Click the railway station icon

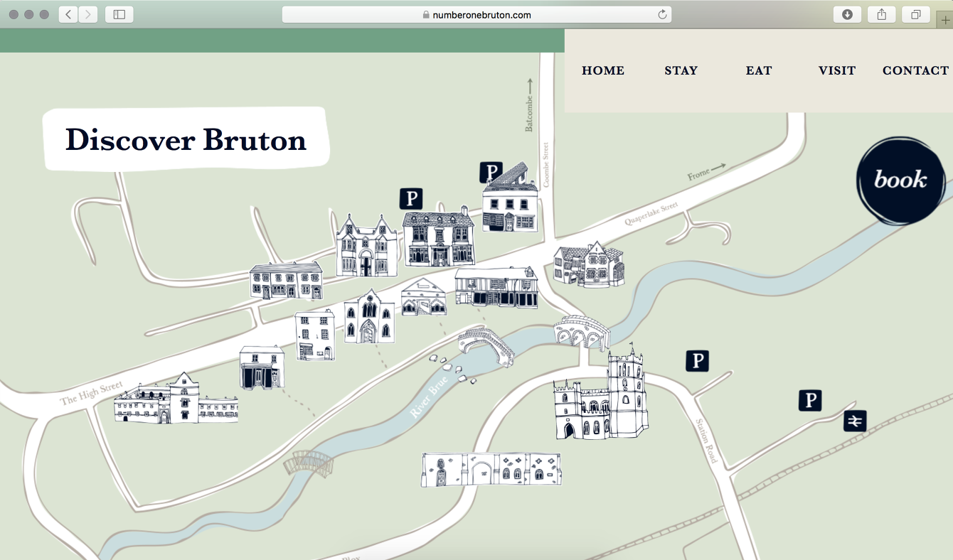click(855, 421)
